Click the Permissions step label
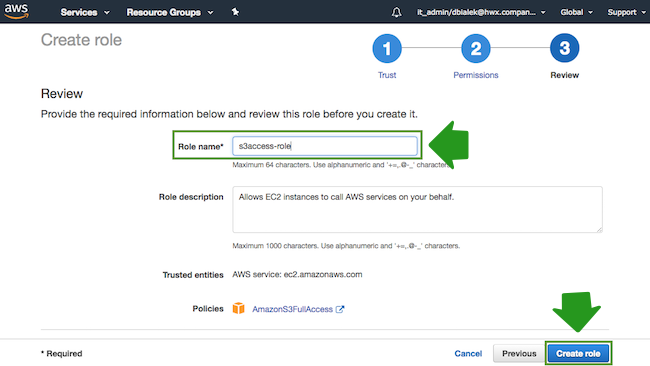This screenshot has width=650, height=366. [x=475, y=75]
